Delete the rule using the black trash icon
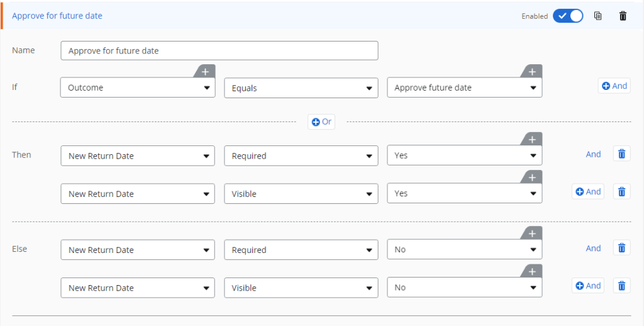 click(623, 16)
